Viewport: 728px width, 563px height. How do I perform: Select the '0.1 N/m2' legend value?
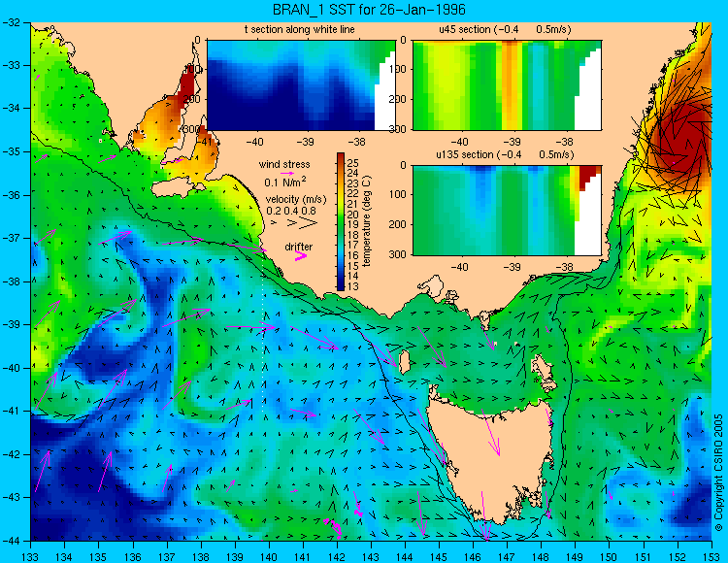pyautogui.click(x=285, y=182)
